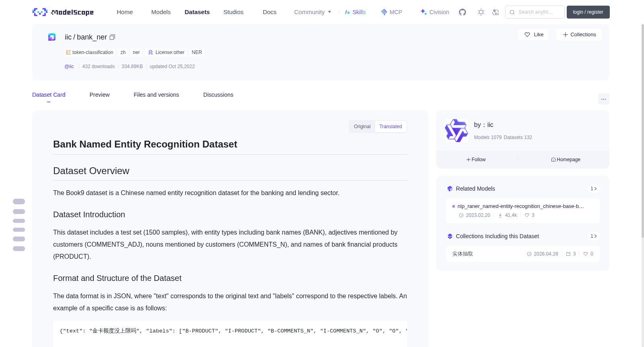Open the Skills nav link
The width and height of the screenshot is (644, 347).
(x=355, y=12)
